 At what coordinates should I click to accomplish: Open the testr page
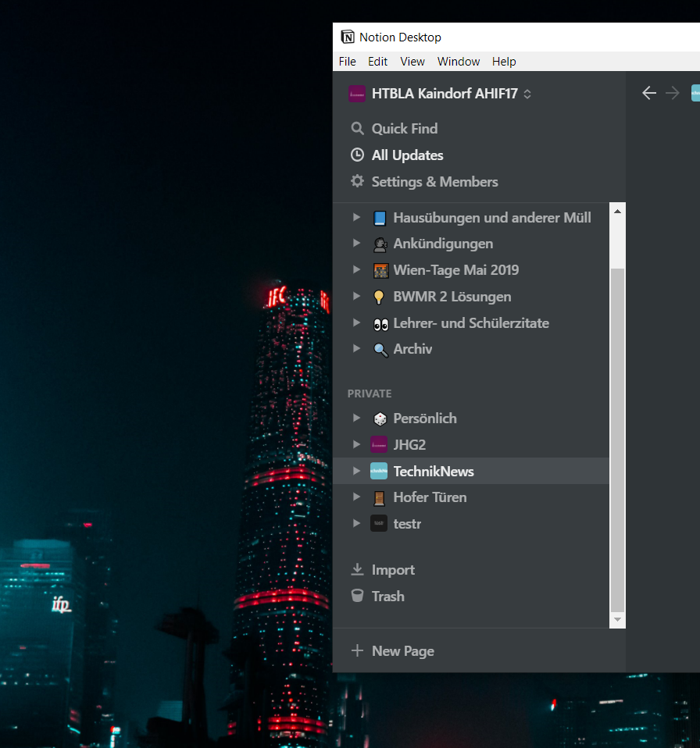coord(407,524)
